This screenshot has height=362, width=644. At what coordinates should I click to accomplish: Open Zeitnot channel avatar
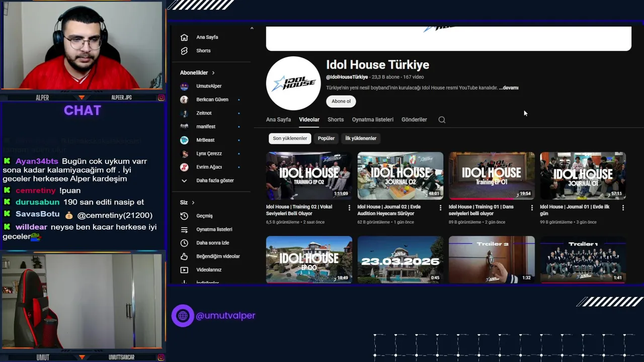point(184,113)
